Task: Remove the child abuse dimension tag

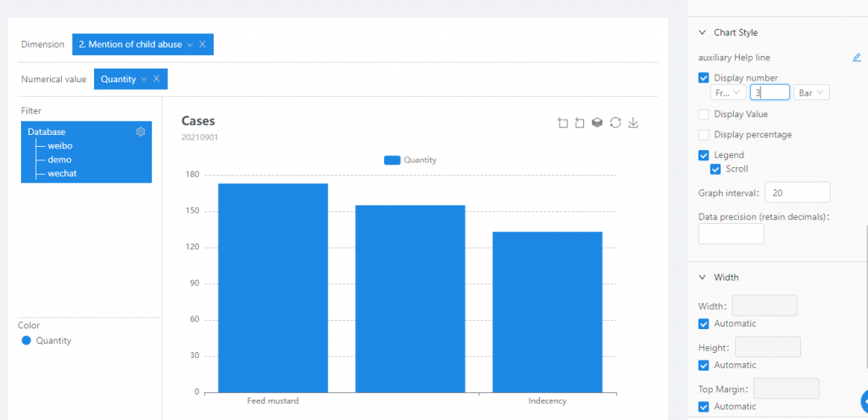Action: (203, 44)
